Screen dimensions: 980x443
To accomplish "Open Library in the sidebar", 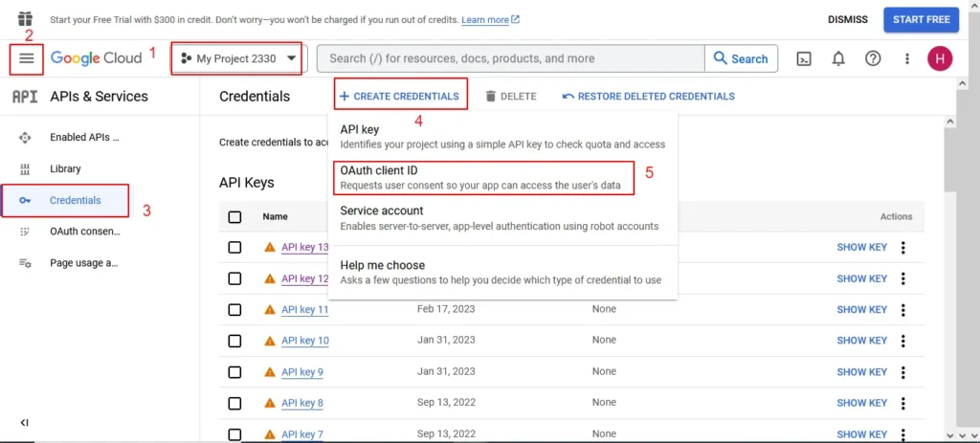I will 65,168.
